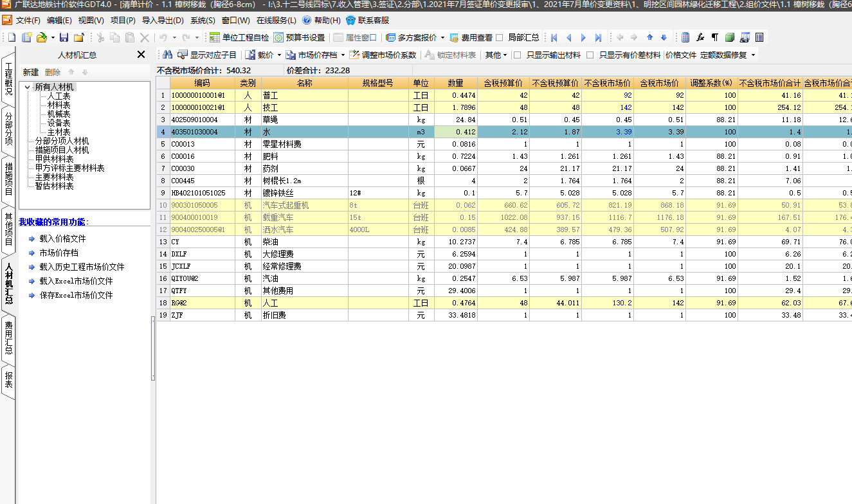Enable 只显示输出材料 checkbox
The width and height of the screenshot is (852, 504).
point(518,55)
